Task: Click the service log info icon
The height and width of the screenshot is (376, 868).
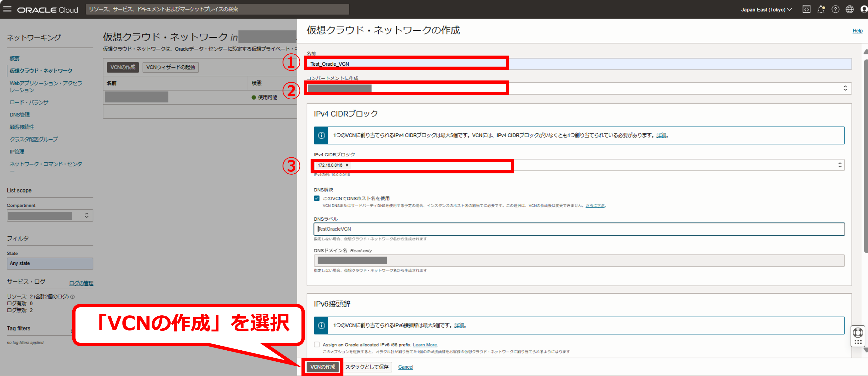Action: [72, 296]
